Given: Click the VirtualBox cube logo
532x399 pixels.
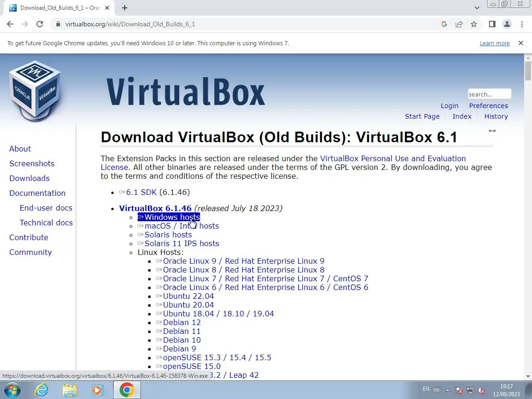Looking at the screenshot, I should click(x=35, y=91).
